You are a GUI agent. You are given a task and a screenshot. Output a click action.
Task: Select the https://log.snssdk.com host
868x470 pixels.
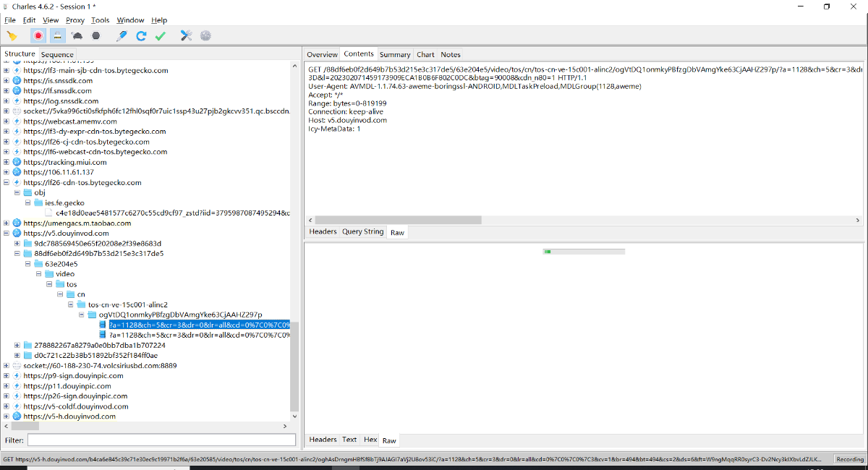pos(61,101)
